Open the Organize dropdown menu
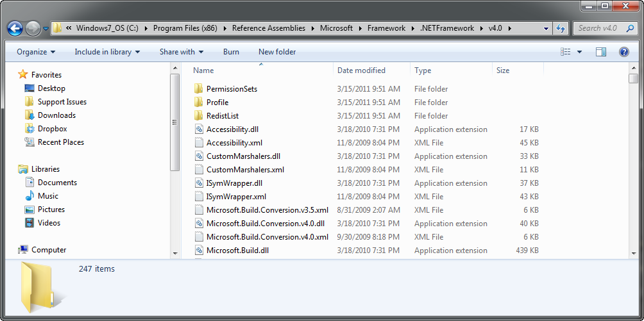The width and height of the screenshot is (644, 321). (36, 52)
